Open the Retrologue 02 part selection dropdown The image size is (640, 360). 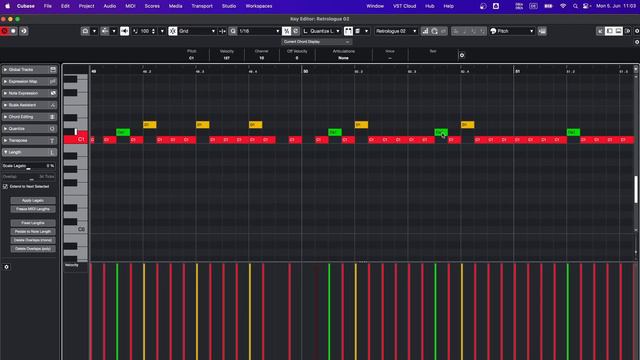396,31
